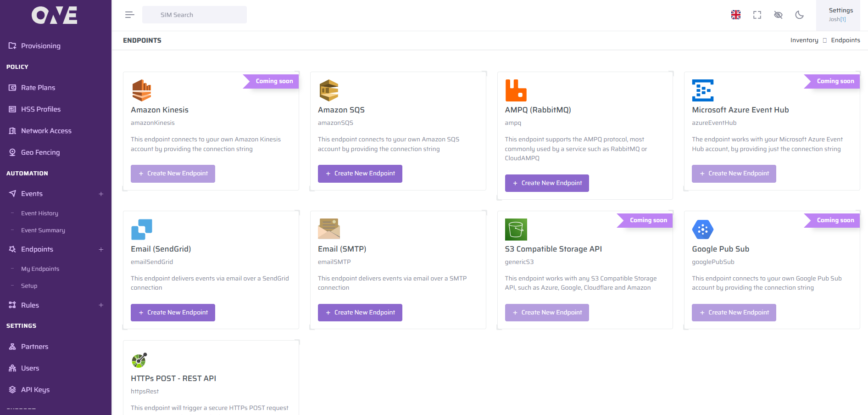Click the HTTPs POST - REST API title

173,378
